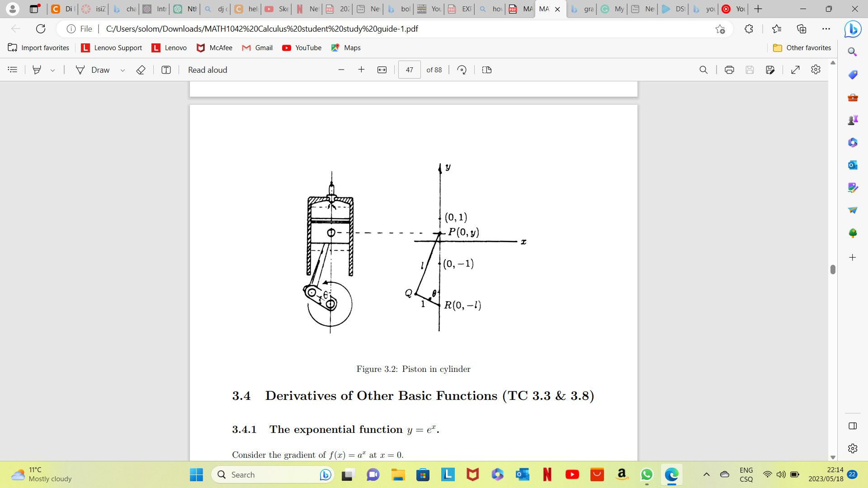The height and width of the screenshot is (488, 868).
Task: Open the PDF in full screen
Action: 796,70
